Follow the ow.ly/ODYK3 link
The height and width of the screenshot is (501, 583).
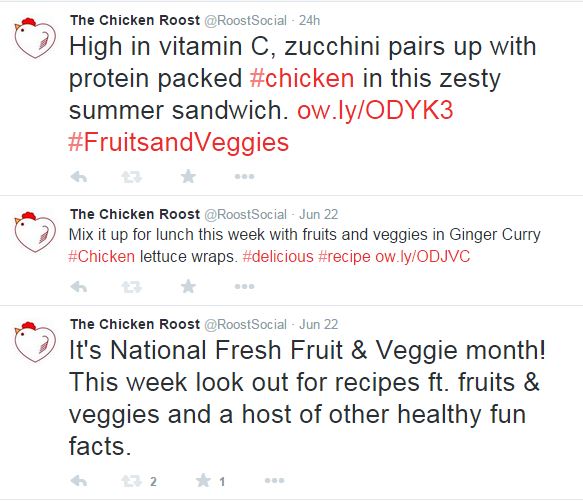coord(375,110)
